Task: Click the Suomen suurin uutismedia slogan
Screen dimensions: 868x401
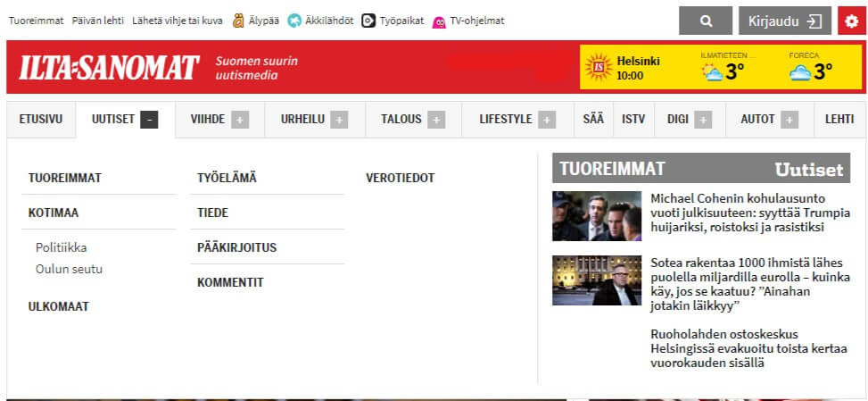Action: pos(256,68)
